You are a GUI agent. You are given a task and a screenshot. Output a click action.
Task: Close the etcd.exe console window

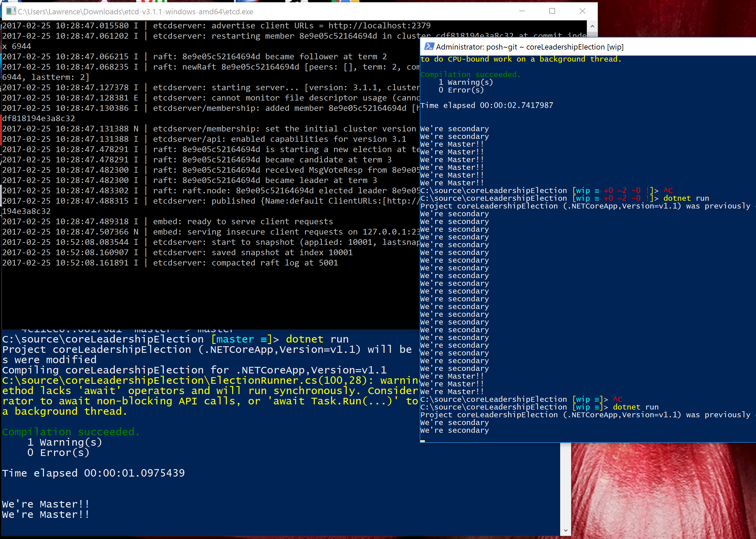tap(582, 11)
